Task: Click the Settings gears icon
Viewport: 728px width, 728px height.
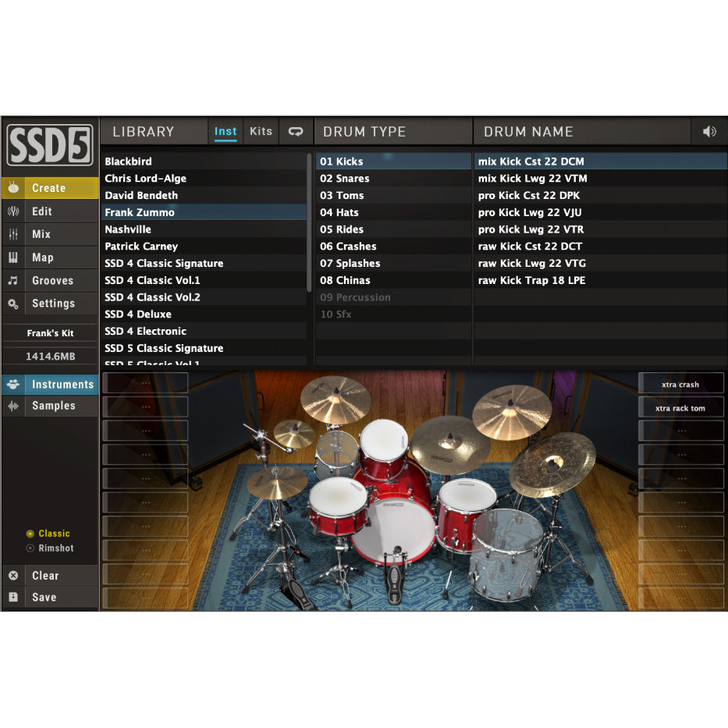Action: pos(13,304)
